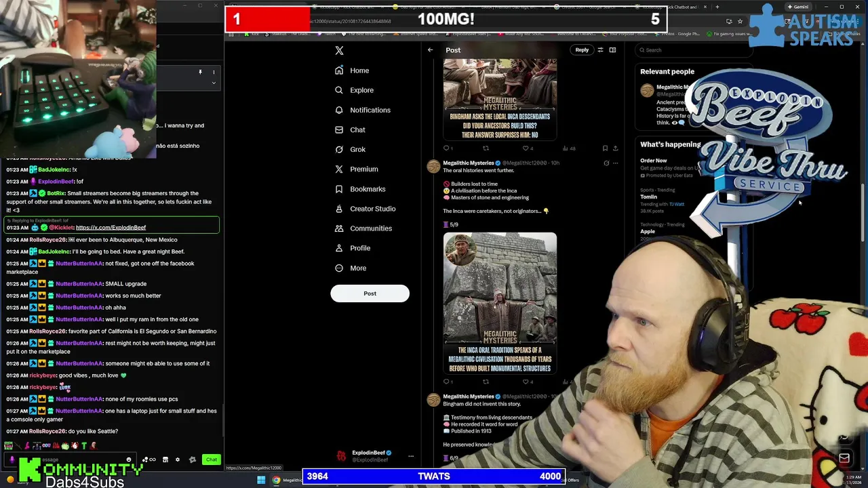Click the green Chat send button
868x488 pixels.
click(212, 460)
